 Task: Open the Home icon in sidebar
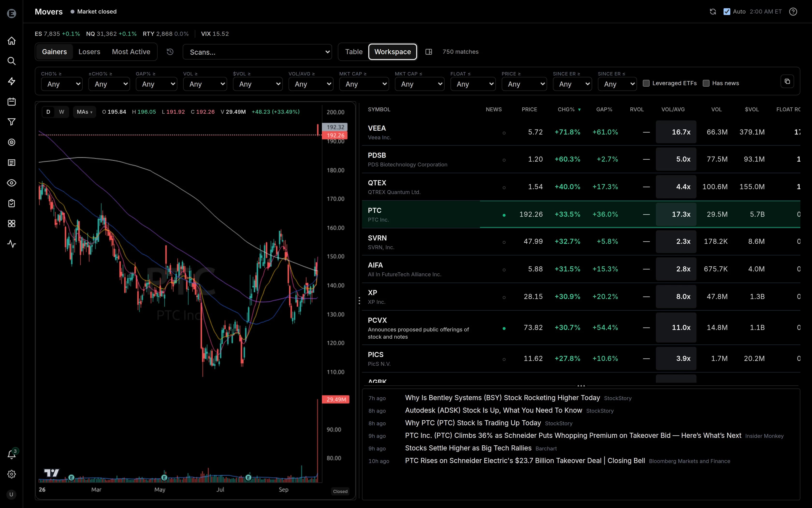tap(11, 41)
